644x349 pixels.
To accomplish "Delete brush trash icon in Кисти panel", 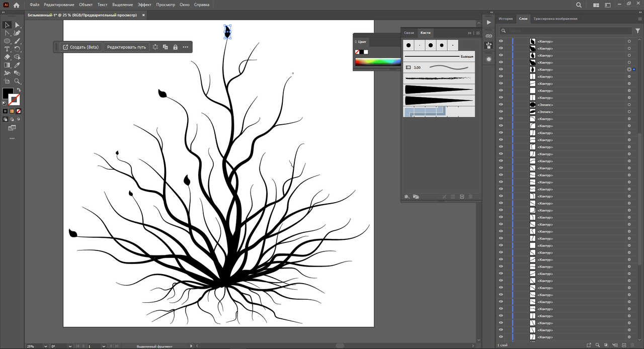I will coord(470,197).
